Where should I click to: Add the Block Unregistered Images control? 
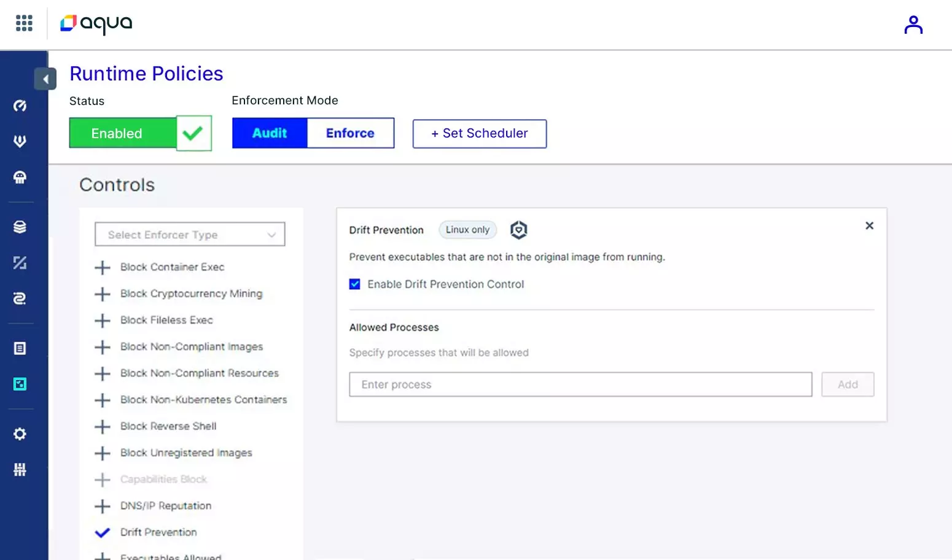(x=102, y=453)
